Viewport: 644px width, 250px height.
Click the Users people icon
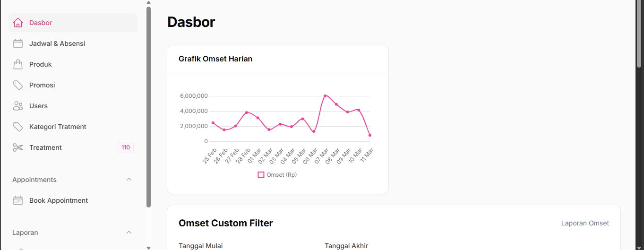pos(18,106)
